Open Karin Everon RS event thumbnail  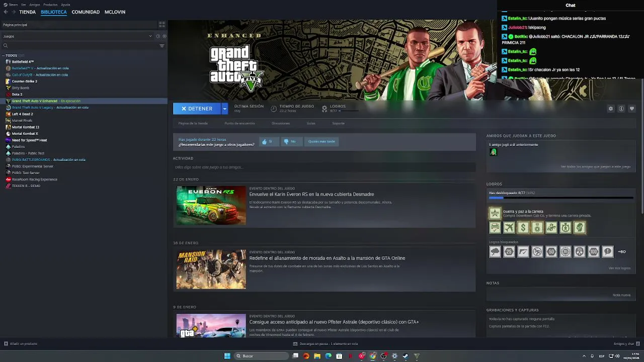(x=211, y=205)
